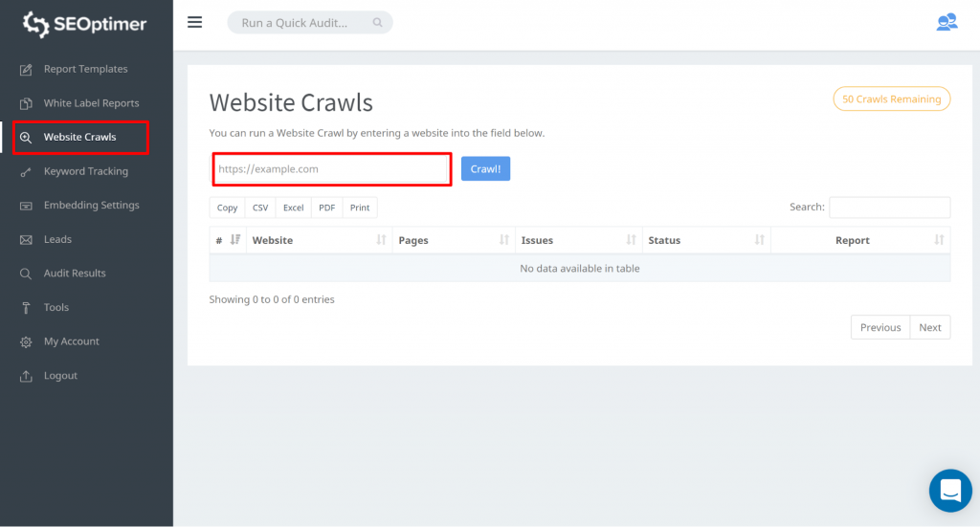Open the chat support bubble

point(949,491)
